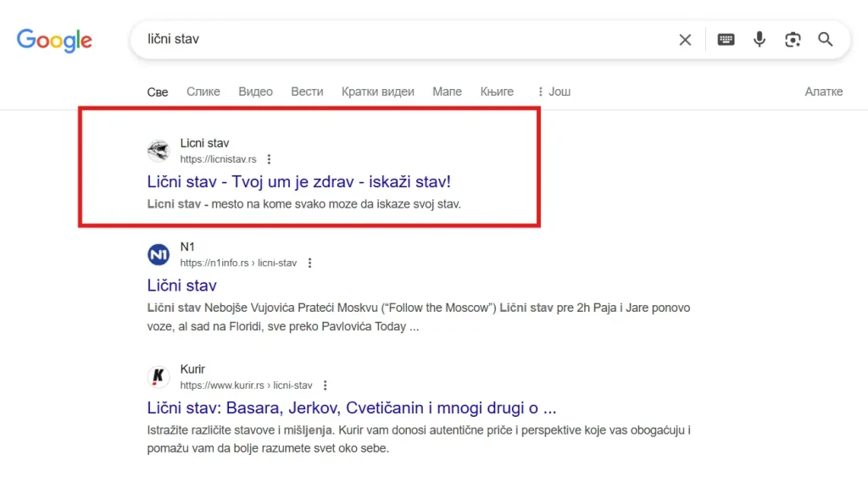Clear the search box with the X icon
868x477 pixels.
(x=685, y=40)
